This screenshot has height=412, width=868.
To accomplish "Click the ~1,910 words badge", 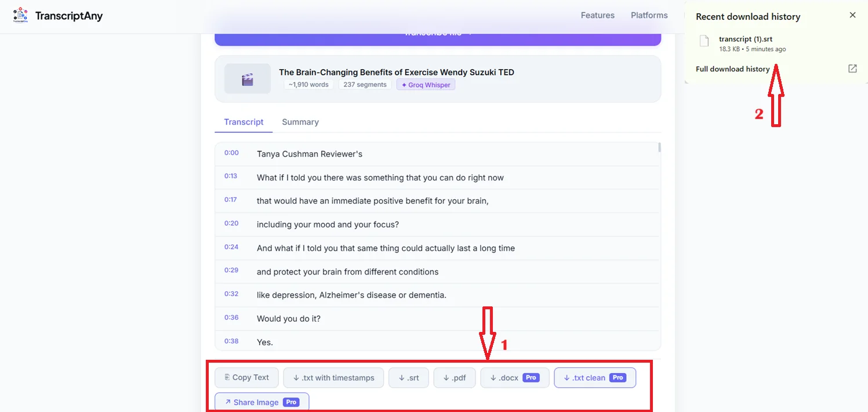I will (308, 85).
